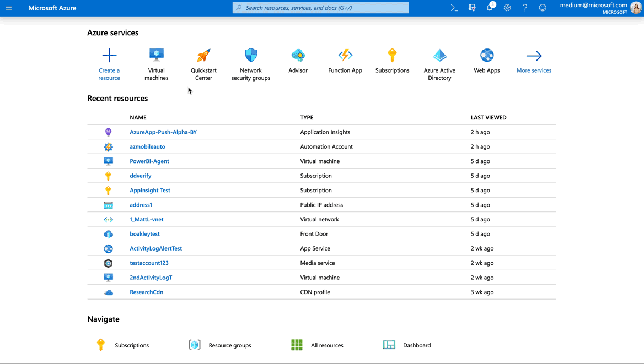Click the Create a resource plus icon
This screenshot has width=644, height=364.
pos(109,55)
